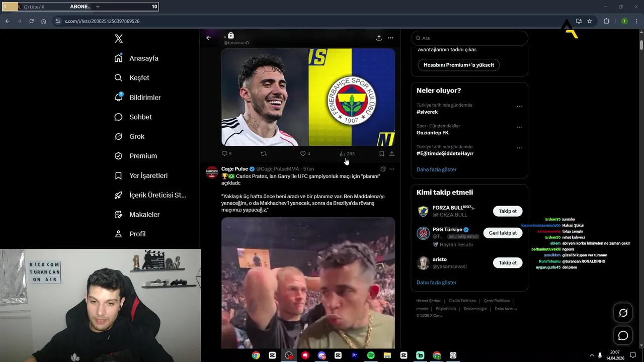Open options for #siverek trend
Image resolution: width=644 pixels, height=362 pixels.
click(x=519, y=107)
